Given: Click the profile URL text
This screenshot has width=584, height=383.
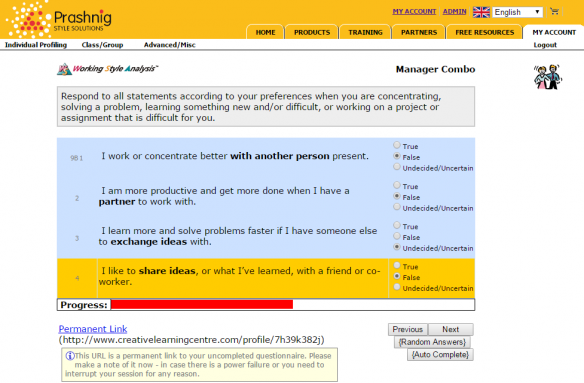Looking at the screenshot, I should click(191, 340).
